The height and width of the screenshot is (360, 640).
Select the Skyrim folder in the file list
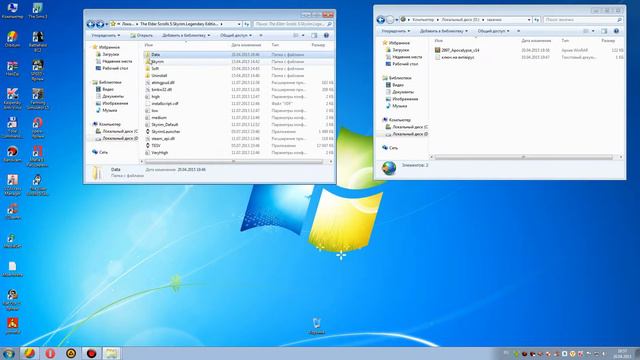point(154,62)
